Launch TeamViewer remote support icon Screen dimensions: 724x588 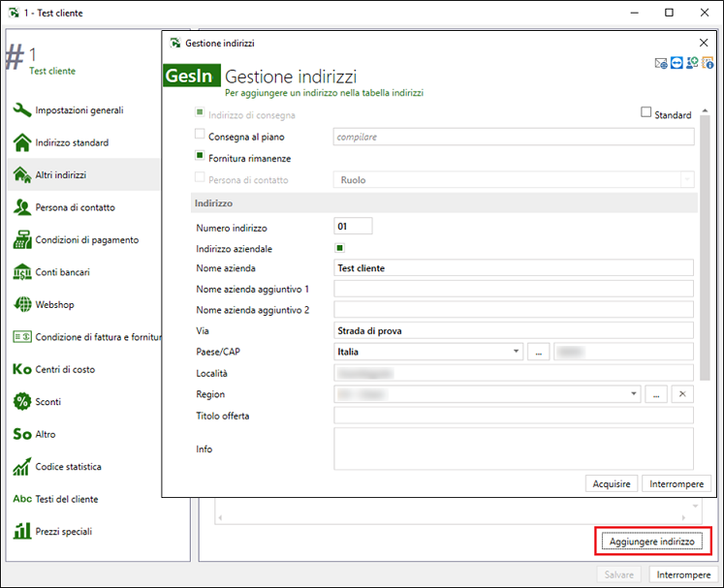point(677,63)
